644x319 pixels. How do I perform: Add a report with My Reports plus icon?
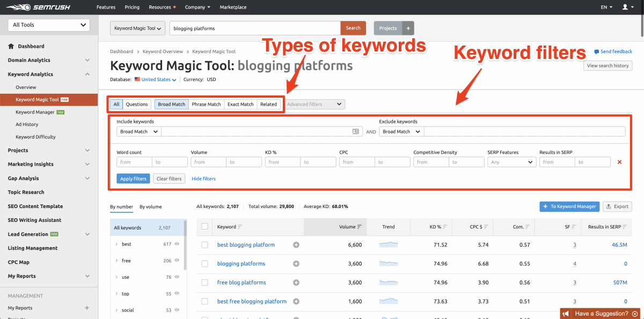click(87, 308)
